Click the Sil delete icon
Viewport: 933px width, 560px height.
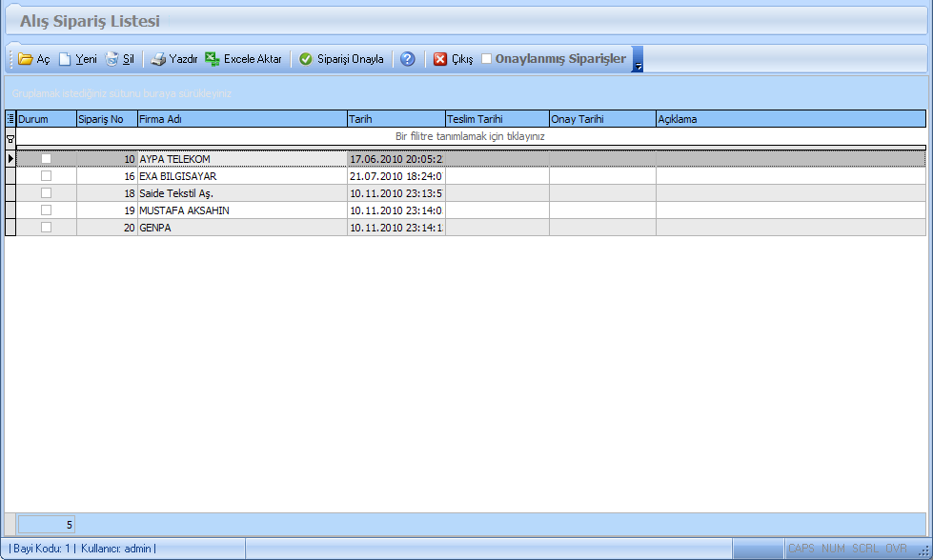pos(112,59)
